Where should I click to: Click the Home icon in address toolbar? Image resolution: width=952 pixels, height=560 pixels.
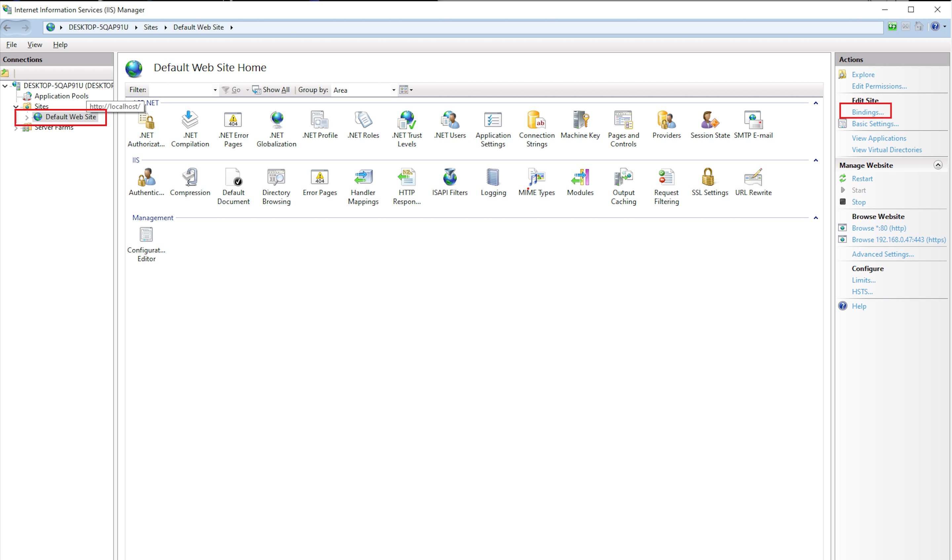point(919,26)
